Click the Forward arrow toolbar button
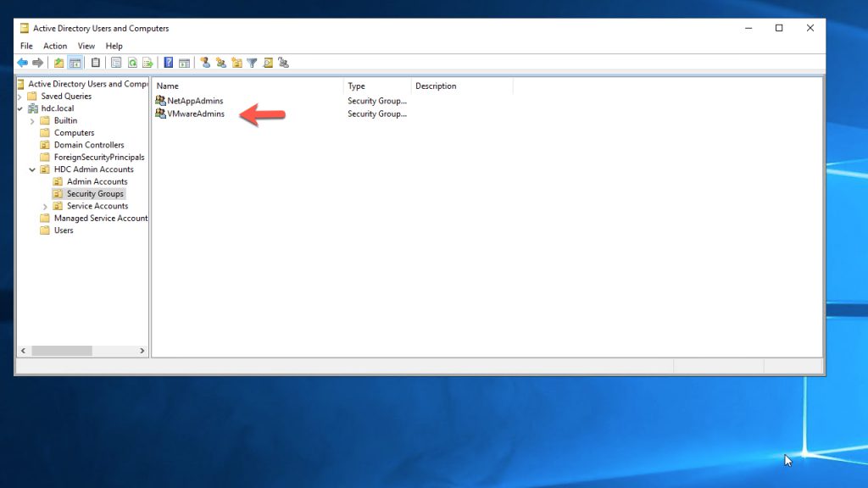The height and width of the screenshot is (488, 868). tap(37, 63)
